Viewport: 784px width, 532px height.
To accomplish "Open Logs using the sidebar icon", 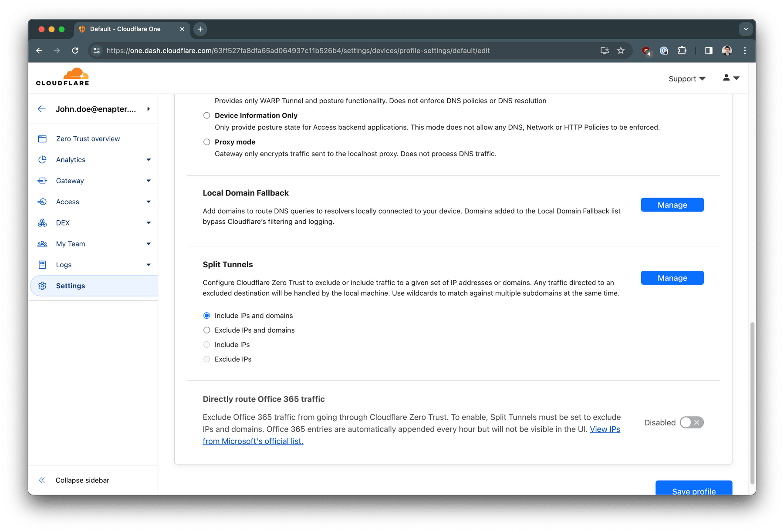I will click(42, 264).
